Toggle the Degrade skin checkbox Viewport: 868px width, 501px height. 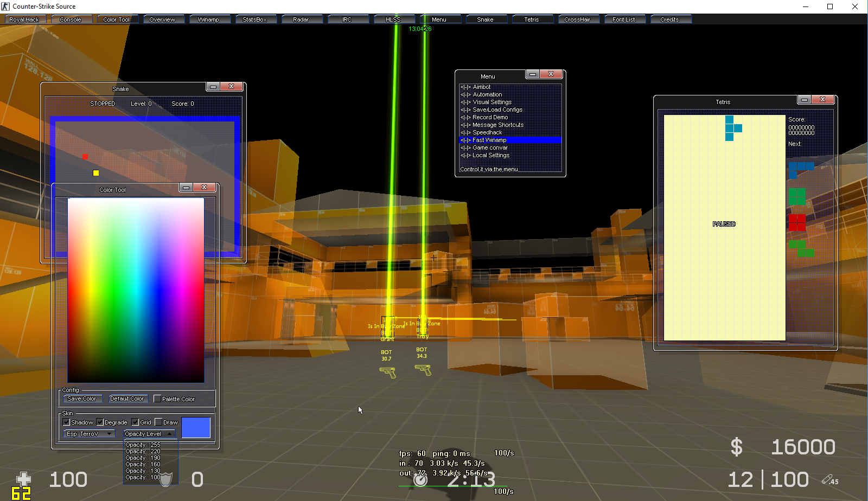click(x=100, y=422)
